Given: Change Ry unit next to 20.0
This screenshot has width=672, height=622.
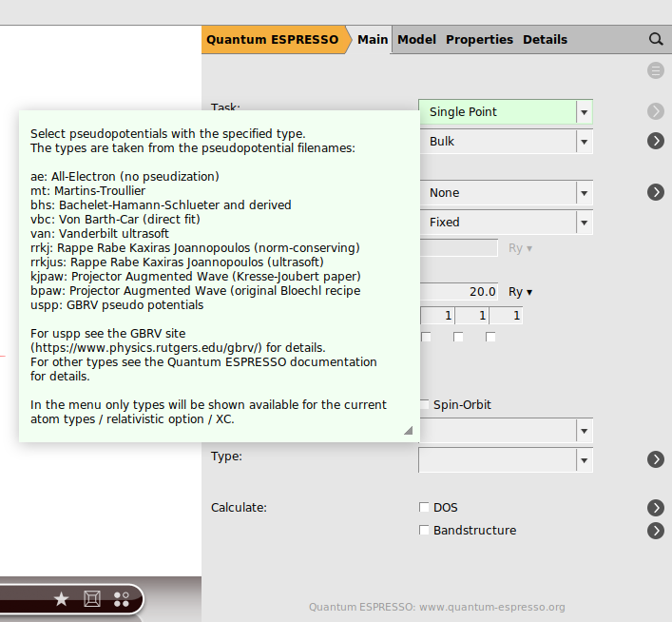Looking at the screenshot, I should 520,292.
